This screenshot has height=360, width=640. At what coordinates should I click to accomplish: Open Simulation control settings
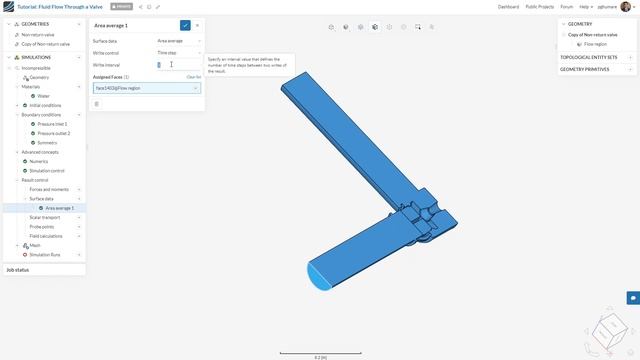tap(47, 171)
